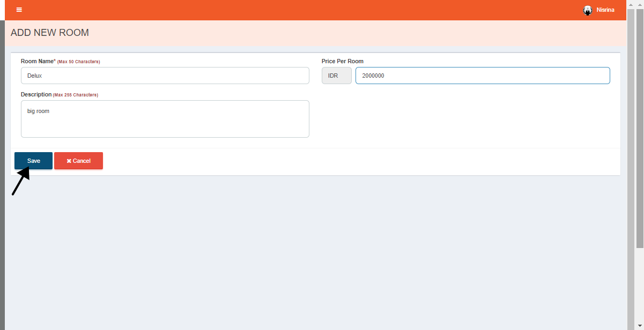Open the Nisrina user account menu
644x330 pixels.
(x=605, y=10)
